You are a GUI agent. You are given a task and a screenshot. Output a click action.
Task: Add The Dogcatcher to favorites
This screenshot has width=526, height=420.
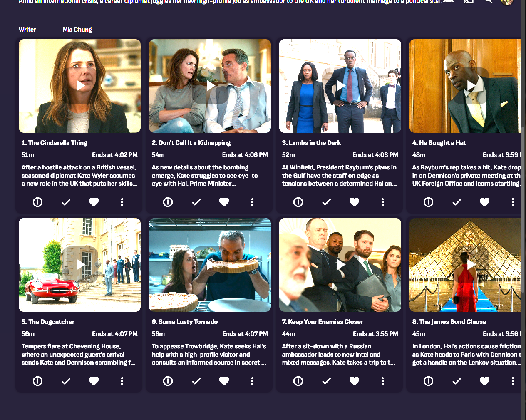click(94, 381)
